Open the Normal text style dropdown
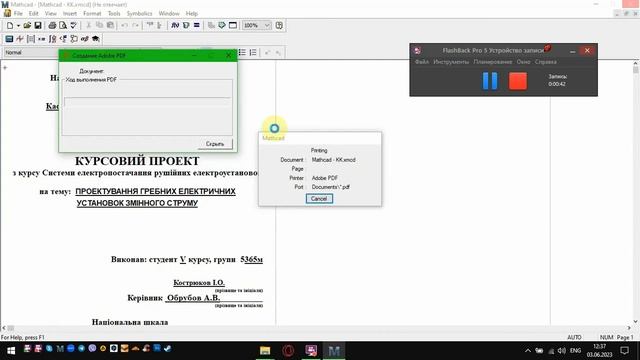The image size is (640, 360). (31, 52)
